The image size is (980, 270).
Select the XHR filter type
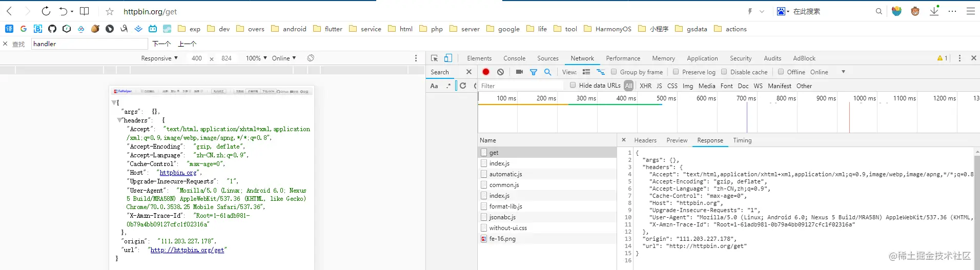(646, 86)
